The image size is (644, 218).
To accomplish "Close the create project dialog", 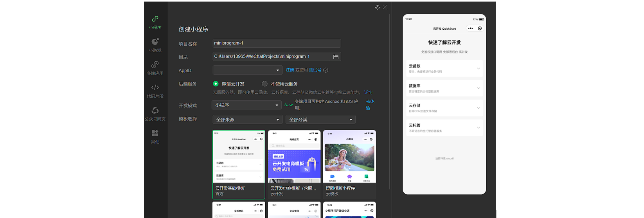I will pos(385,7).
